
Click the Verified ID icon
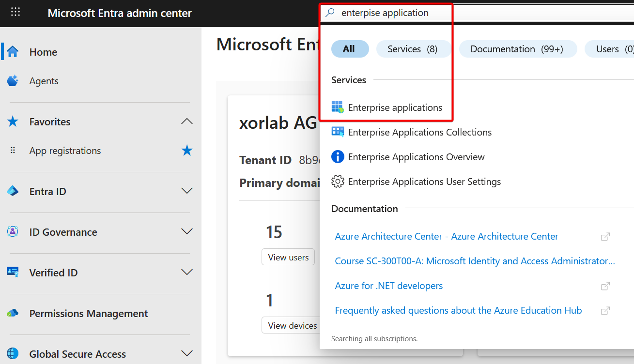tap(13, 273)
